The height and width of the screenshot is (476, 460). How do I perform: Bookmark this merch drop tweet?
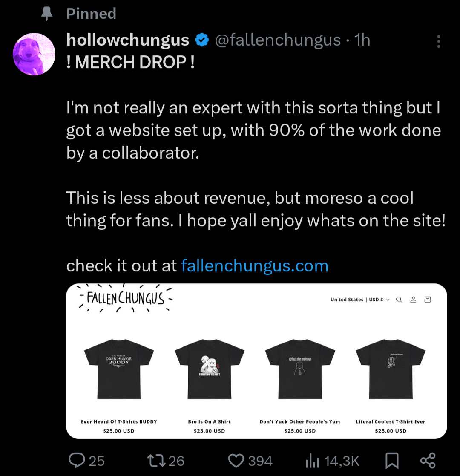(391, 461)
